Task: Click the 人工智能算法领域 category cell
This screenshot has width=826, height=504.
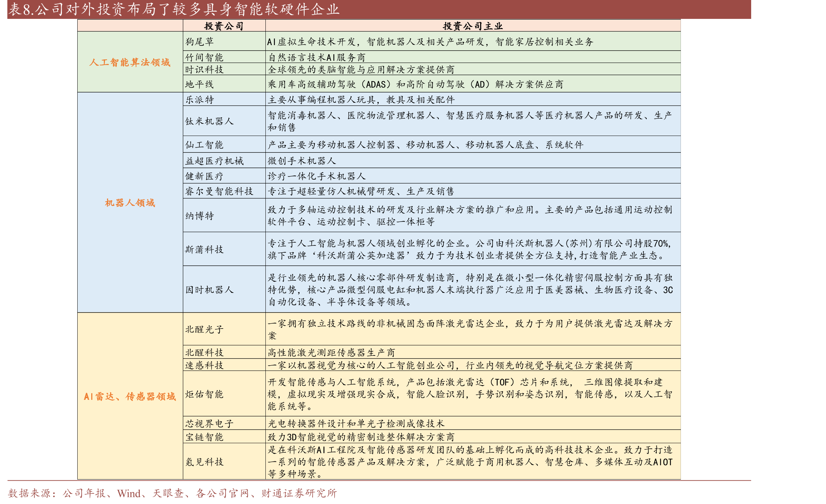Action: (x=130, y=62)
